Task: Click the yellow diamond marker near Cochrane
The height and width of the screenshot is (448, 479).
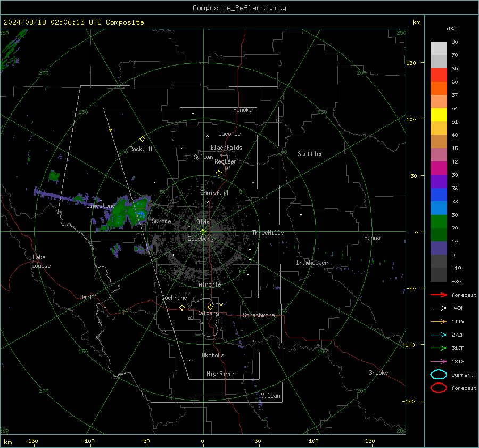Action: [182, 308]
